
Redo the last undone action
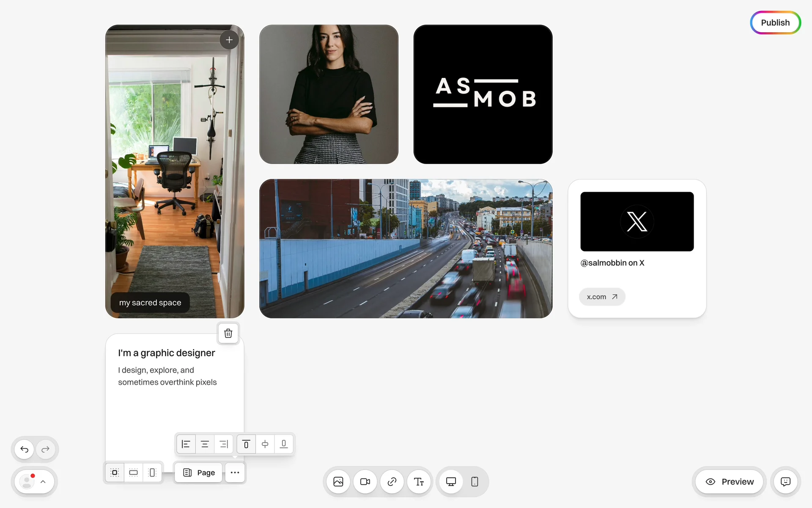tap(46, 449)
